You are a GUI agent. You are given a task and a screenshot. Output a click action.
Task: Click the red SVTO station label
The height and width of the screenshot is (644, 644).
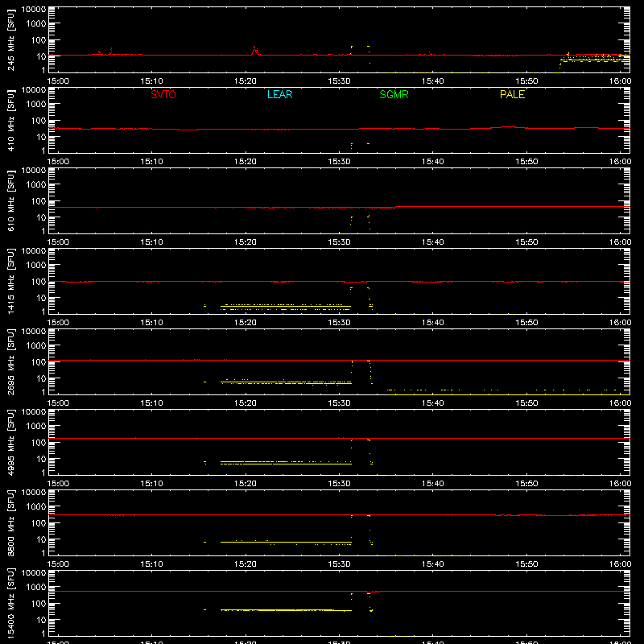pyautogui.click(x=163, y=94)
